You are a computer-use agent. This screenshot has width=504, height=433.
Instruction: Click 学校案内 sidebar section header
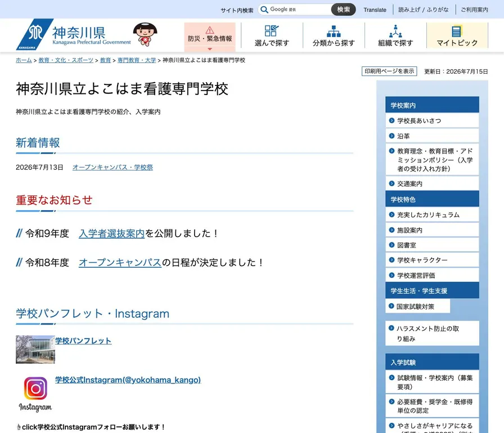[x=432, y=105]
